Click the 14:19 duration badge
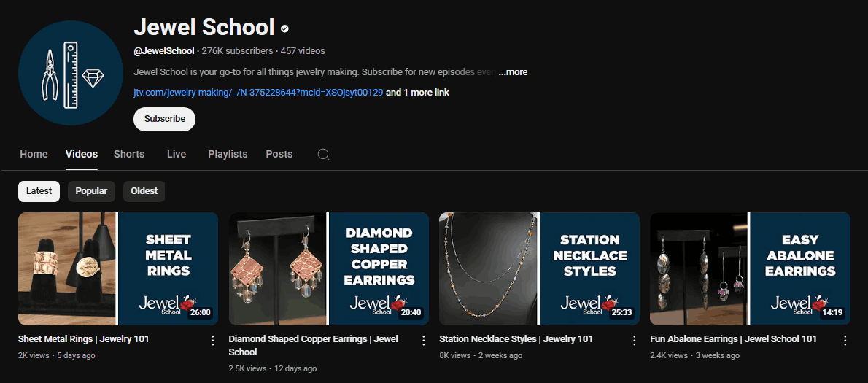Image resolution: width=868 pixels, height=383 pixels. pos(832,313)
